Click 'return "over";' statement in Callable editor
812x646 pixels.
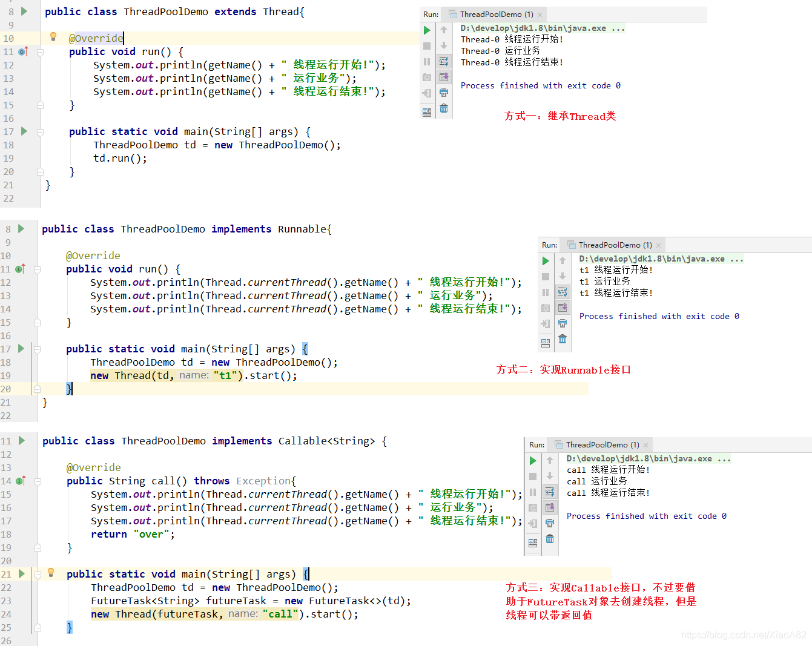click(133, 534)
